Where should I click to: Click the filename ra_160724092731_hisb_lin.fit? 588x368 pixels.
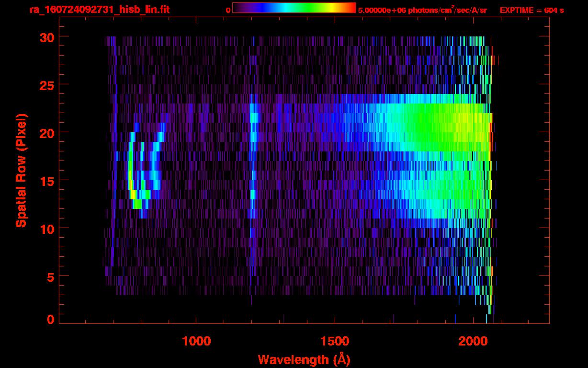pyautogui.click(x=99, y=9)
